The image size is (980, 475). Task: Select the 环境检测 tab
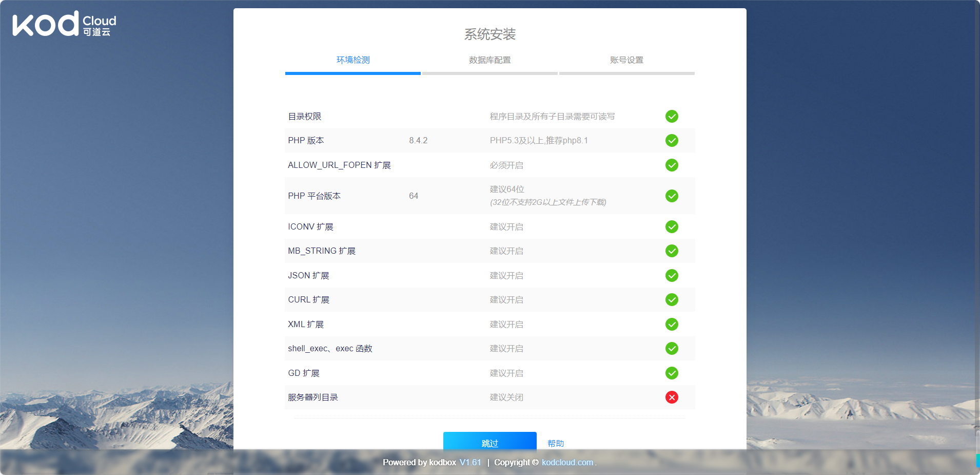352,60
